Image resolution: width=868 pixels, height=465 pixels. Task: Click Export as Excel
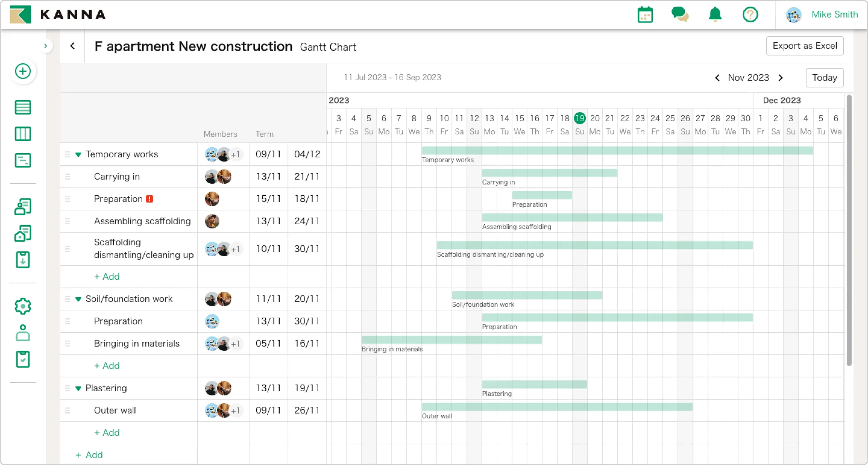(805, 46)
